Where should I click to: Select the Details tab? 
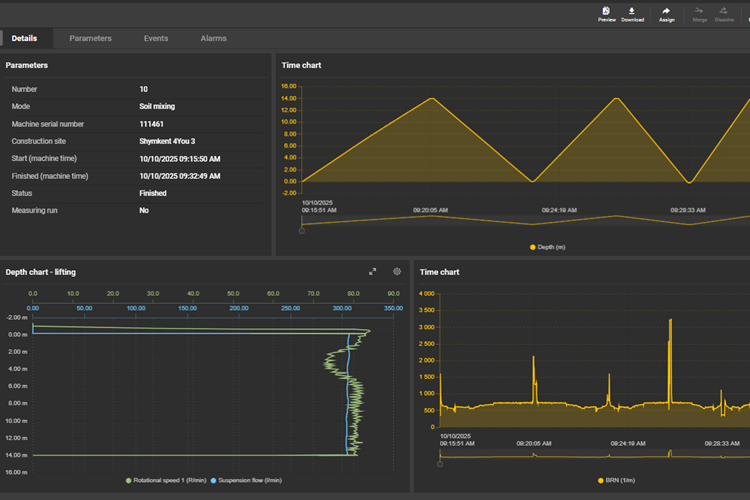24,38
